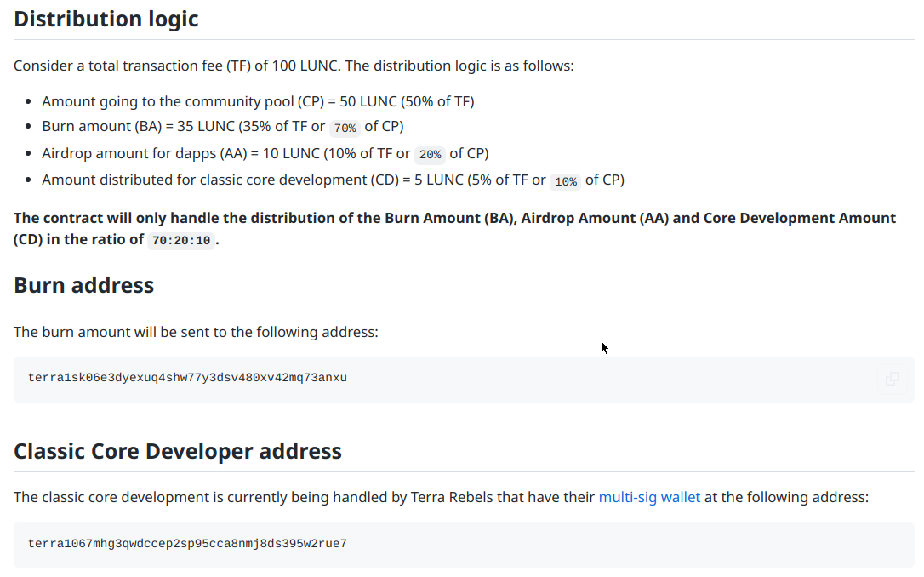Click the Burn address heading
This screenshot has height=577, width=924.
84,285
